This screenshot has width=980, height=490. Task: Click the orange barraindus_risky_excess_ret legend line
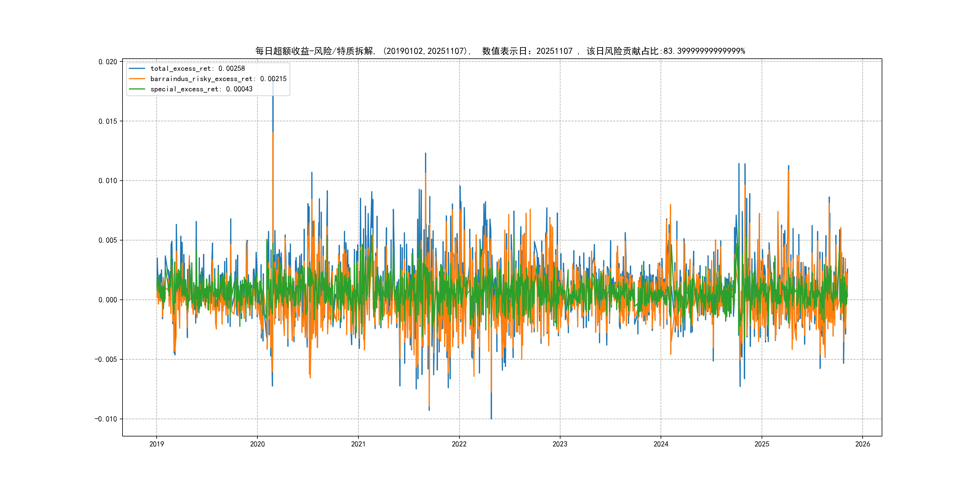pyautogui.click(x=137, y=79)
